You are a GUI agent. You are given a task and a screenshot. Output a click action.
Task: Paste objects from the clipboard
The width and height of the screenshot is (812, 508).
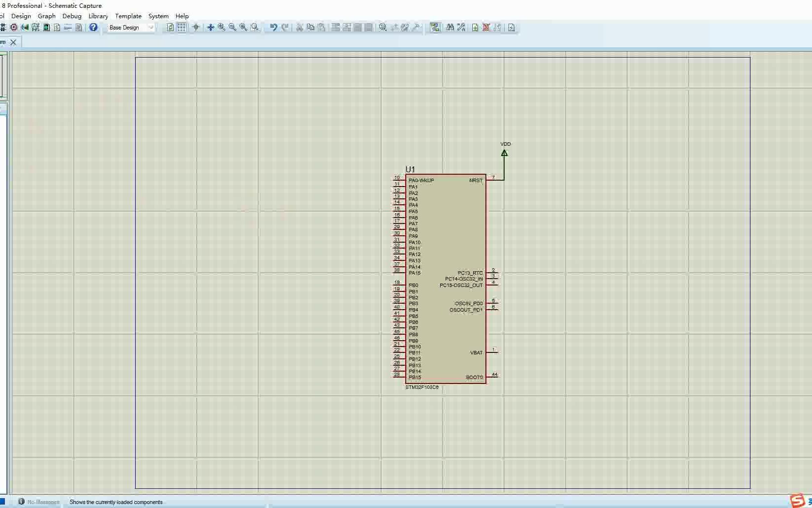(322, 28)
